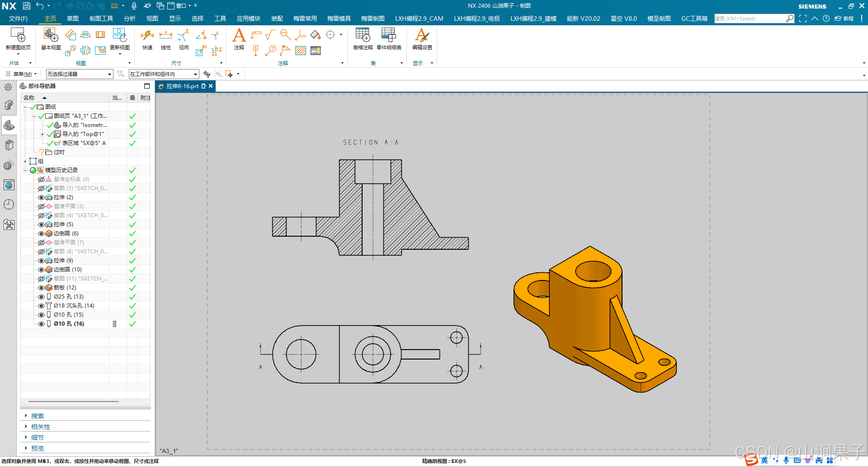Viewport: 868px width, 467px height.
Task: Toggle visibility eye of Ø25 孔 (13)
Action: pos(41,297)
